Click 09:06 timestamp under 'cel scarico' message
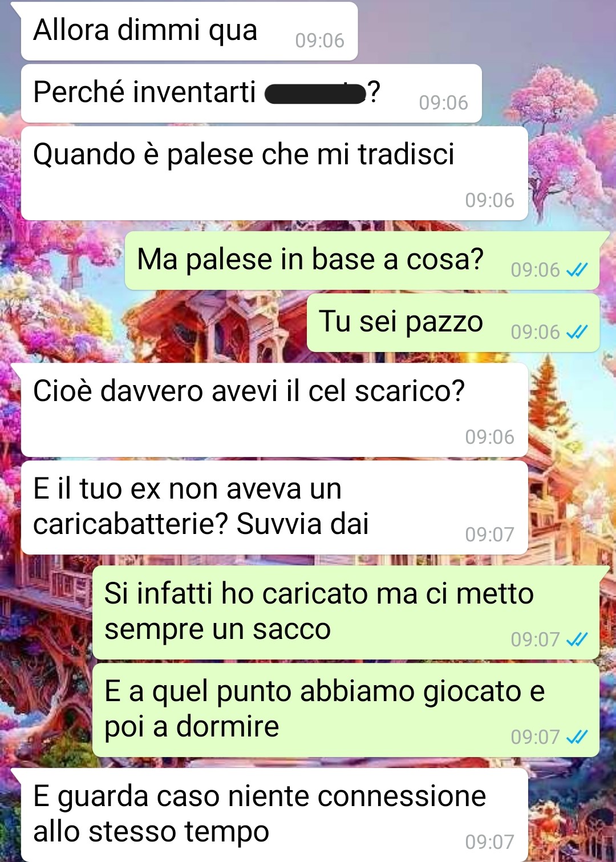This screenshot has width=616, height=862. pos(489,437)
